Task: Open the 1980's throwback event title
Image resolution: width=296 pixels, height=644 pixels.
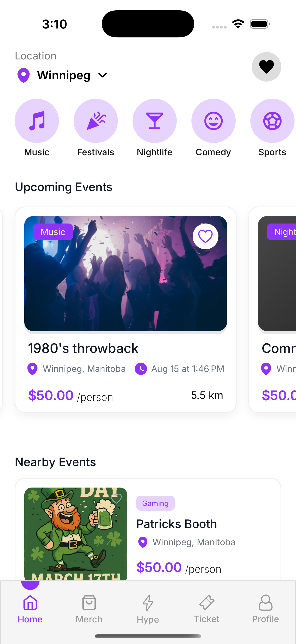Action: pos(83,348)
